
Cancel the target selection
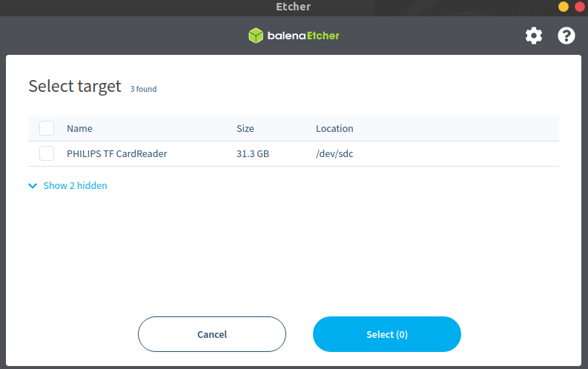coord(212,334)
